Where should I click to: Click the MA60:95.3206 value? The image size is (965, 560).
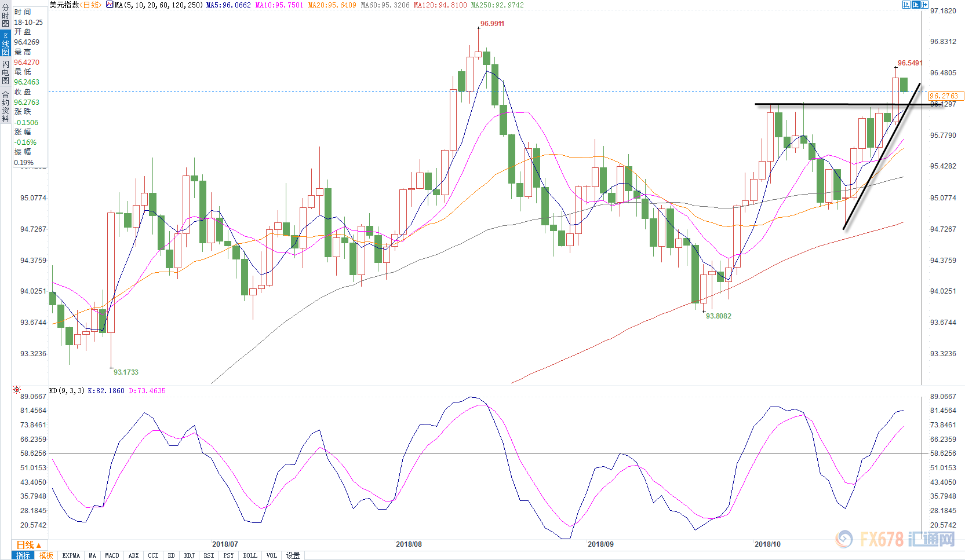385,5
